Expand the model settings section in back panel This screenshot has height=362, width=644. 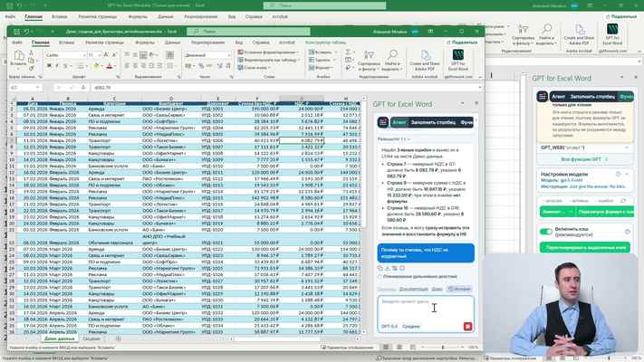point(627,174)
